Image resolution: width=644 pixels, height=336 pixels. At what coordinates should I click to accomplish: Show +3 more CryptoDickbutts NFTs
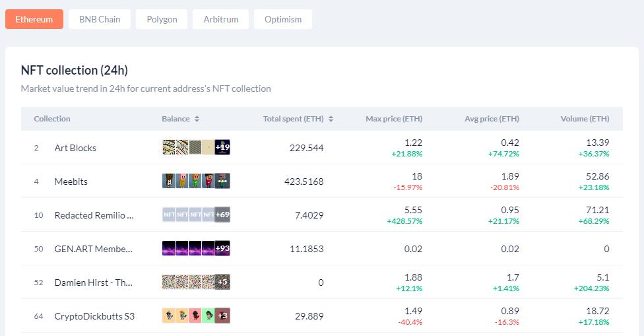(222, 316)
